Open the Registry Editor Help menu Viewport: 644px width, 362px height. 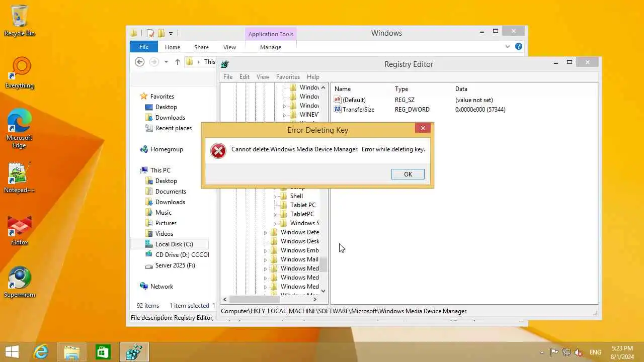[313, 77]
